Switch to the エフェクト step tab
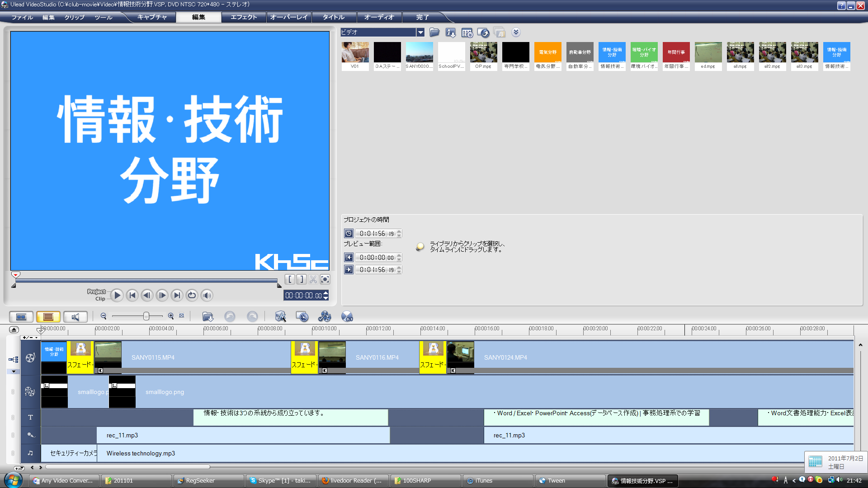868x488 pixels. [244, 17]
